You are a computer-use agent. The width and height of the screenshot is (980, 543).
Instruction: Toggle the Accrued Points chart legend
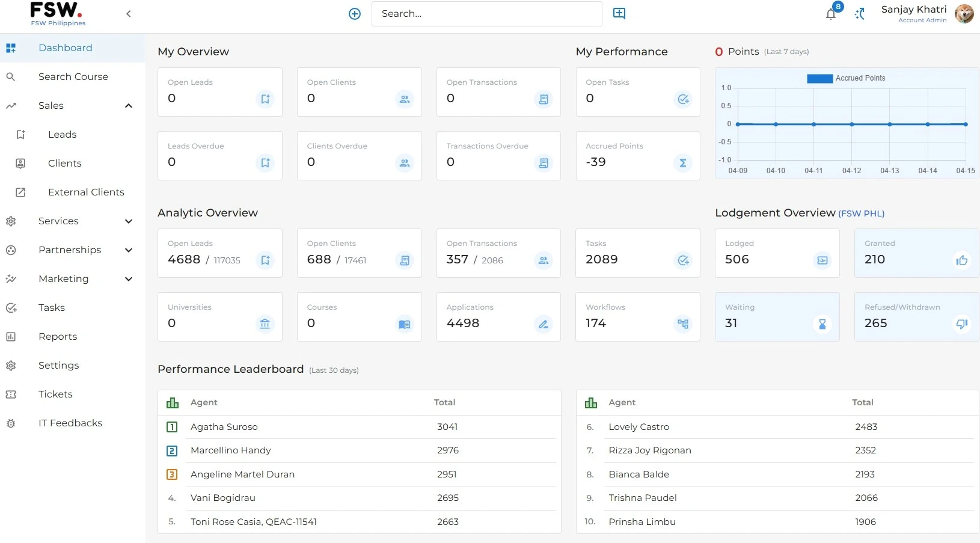coord(846,78)
